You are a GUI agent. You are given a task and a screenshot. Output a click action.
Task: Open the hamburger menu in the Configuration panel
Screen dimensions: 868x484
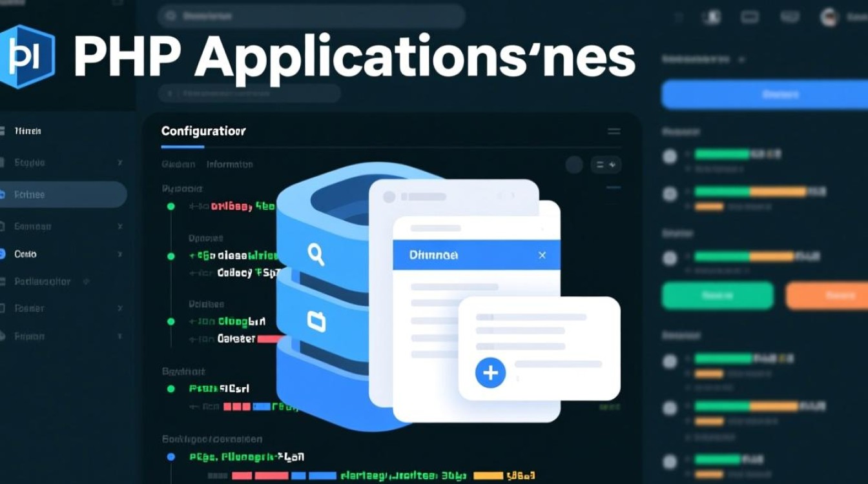pyautogui.click(x=614, y=132)
